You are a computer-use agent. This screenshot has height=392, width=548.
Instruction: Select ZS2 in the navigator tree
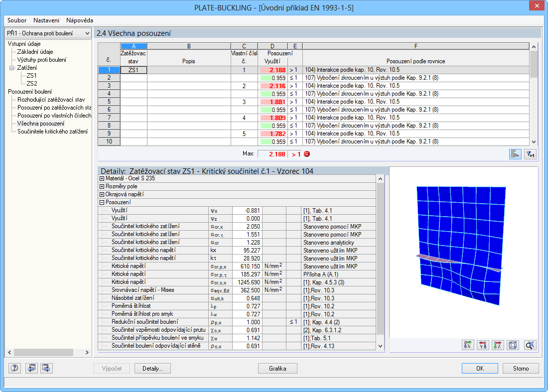[31, 84]
